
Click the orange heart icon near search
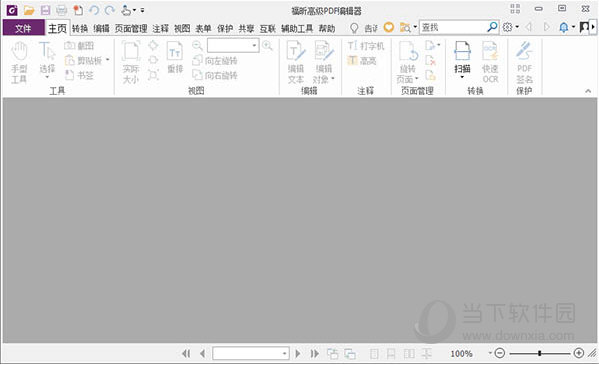coord(389,27)
